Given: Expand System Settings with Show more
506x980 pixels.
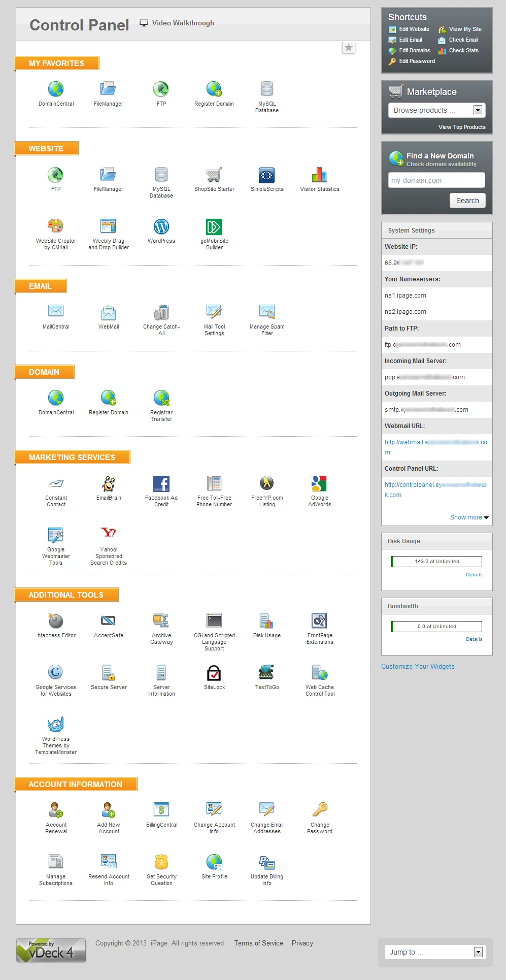Looking at the screenshot, I should [469, 517].
